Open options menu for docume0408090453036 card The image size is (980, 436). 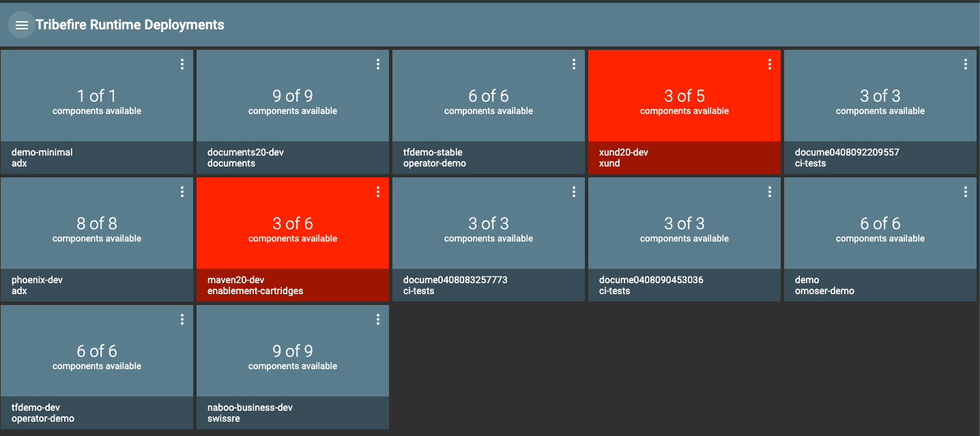[x=770, y=192]
